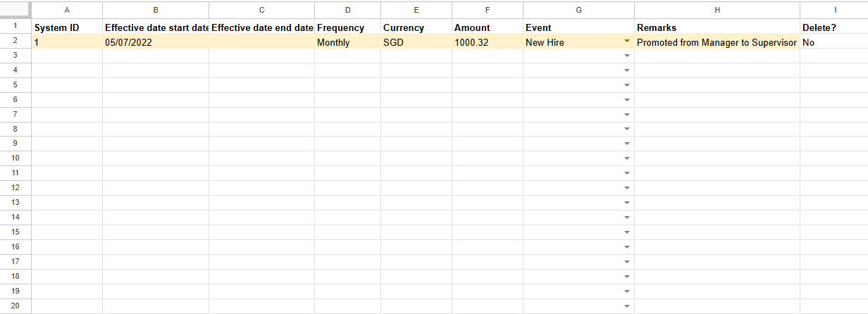Select row 20 header number
The height and width of the screenshot is (314, 868).
(15, 306)
